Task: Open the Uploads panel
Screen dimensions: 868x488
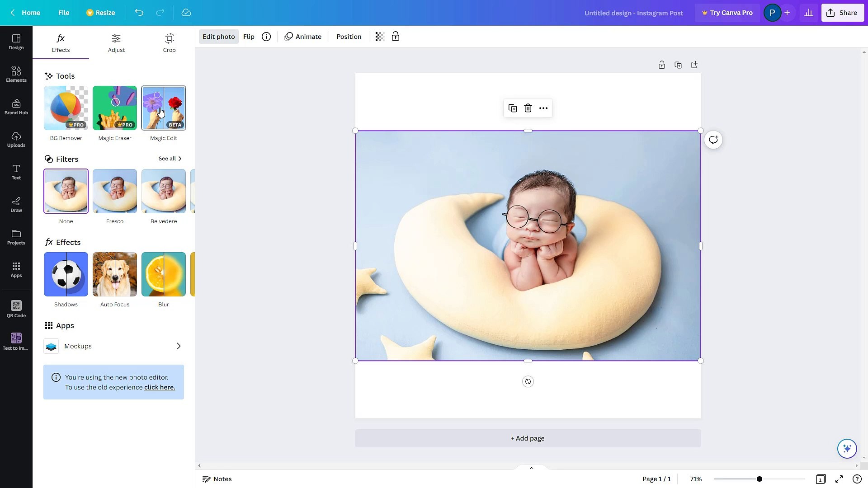Action: tap(16, 139)
